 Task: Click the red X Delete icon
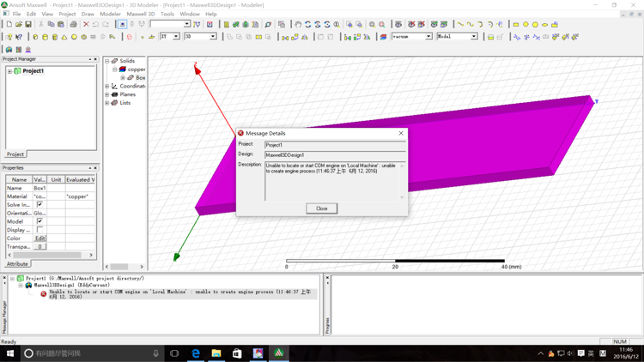[86, 24]
